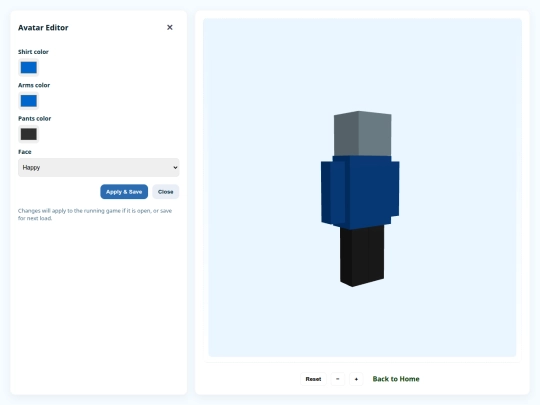
Task: Open the Pants color picker swatch
Action: pyautogui.click(x=29, y=134)
